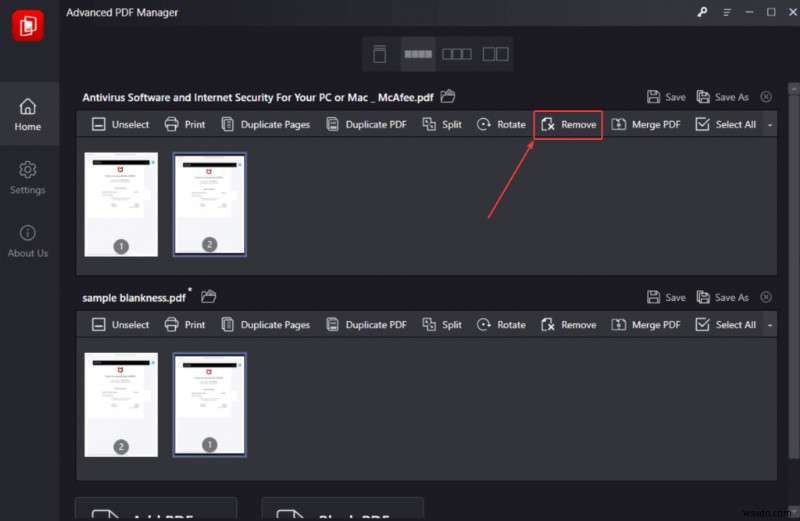
Task: Select highlighted thumbnail numbered 1 in sample blankness.pdf
Action: [x=210, y=405]
